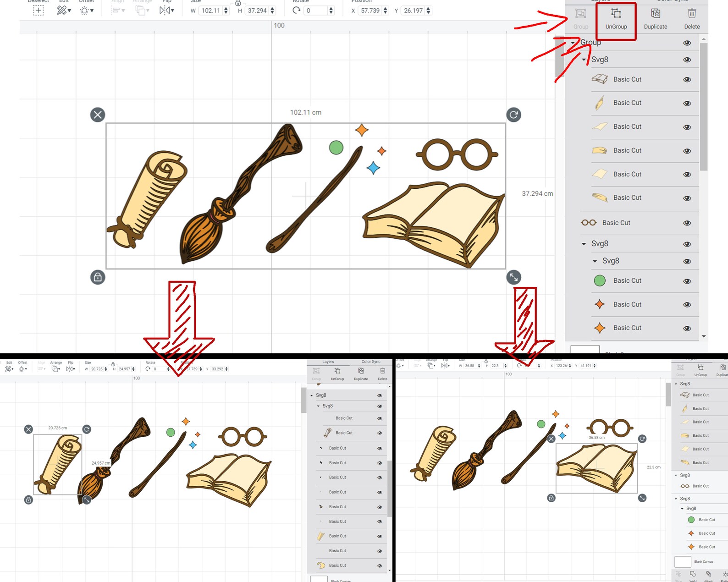Open Arrange in the bottom-left screenshot toolbar
This screenshot has width=728, height=582.
coord(56,368)
